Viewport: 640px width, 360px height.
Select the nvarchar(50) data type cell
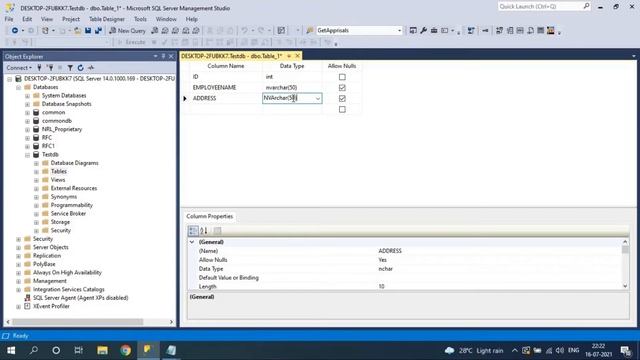(x=292, y=87)
